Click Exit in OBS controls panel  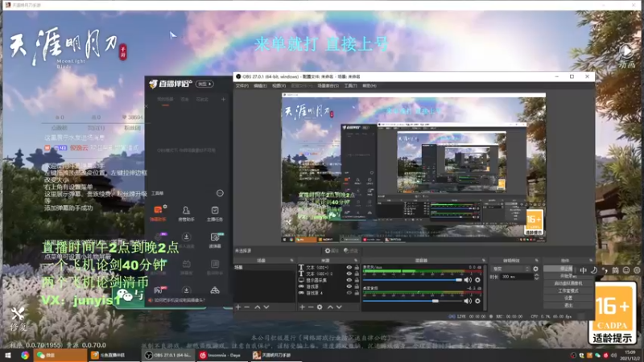(x=568, y=306)
